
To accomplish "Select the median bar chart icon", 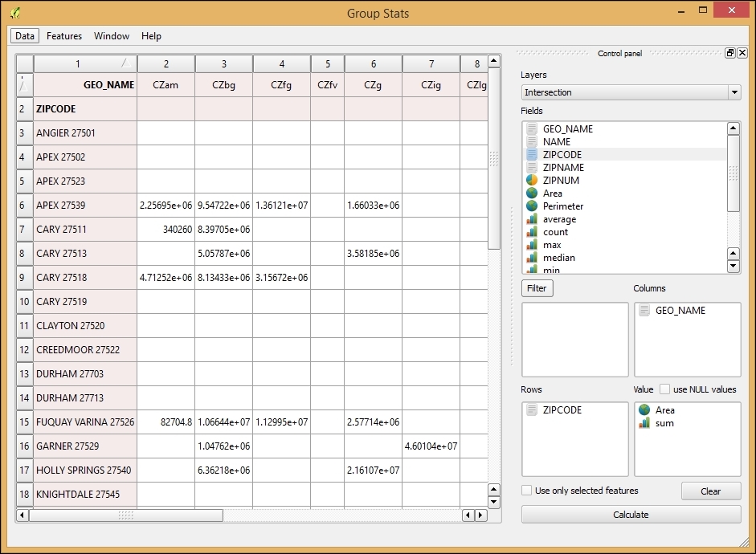I will 531,258.
